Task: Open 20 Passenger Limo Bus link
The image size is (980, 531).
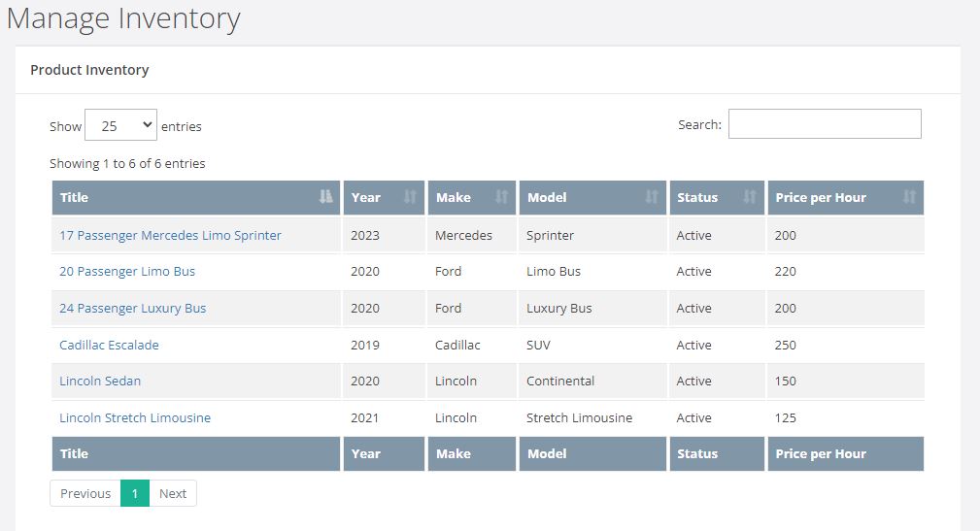Action: 127,272
